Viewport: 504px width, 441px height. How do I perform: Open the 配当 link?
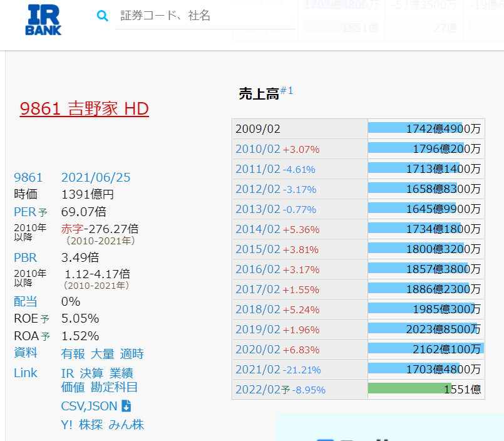tap(26, 301)
